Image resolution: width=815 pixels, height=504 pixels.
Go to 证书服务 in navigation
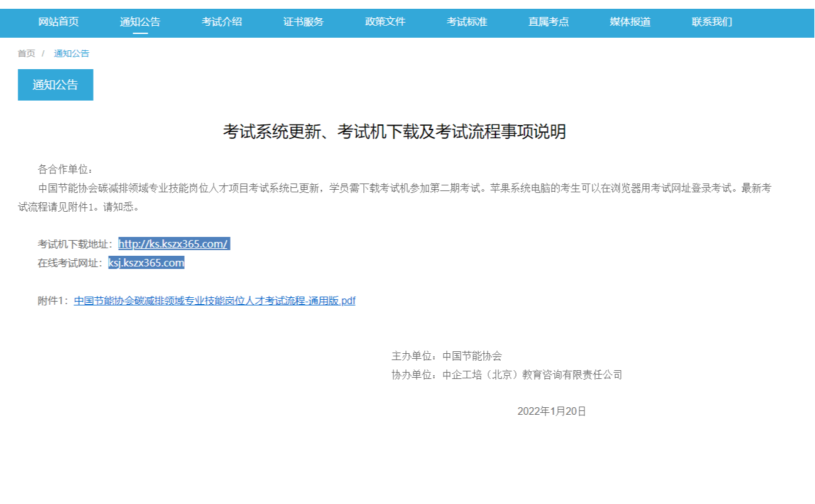[x=304, y=22]
